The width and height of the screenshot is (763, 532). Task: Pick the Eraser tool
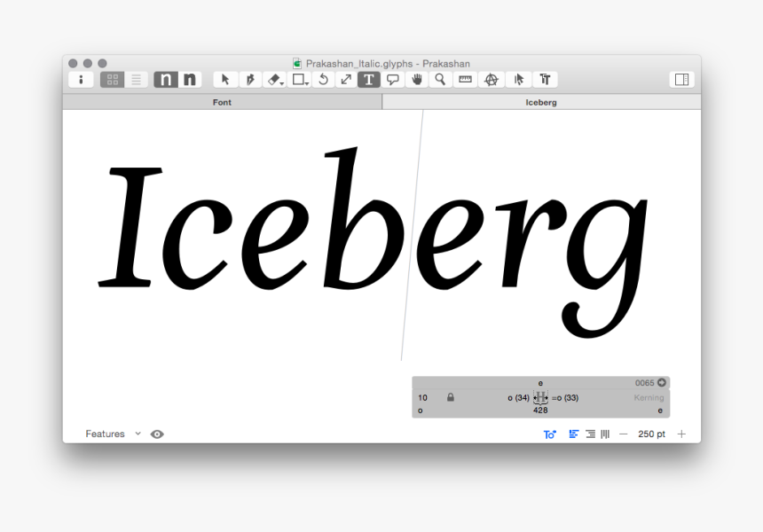(273, 79)
